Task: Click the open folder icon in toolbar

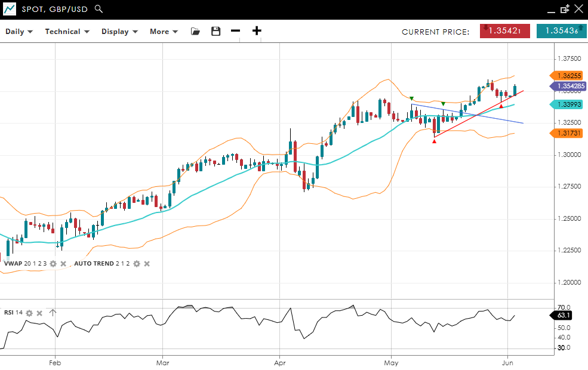Action: (x=195, y=32)
